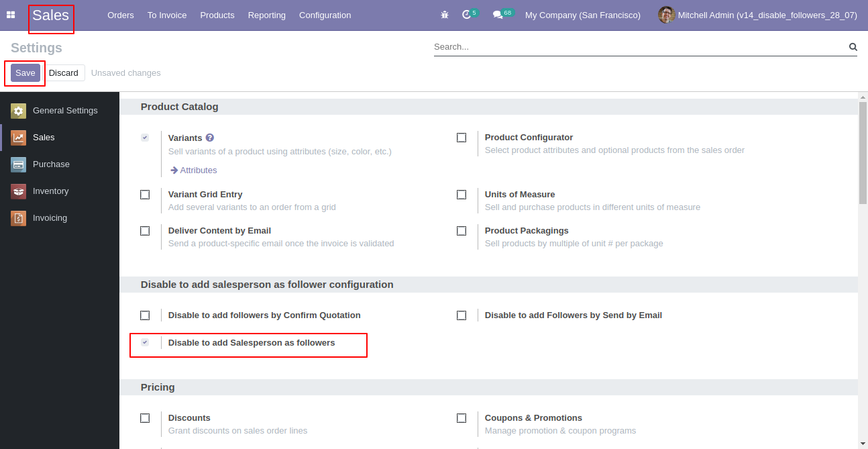Enable the Discounts checkbox
Screen dimensions: 868x449
tap(145, 418)
